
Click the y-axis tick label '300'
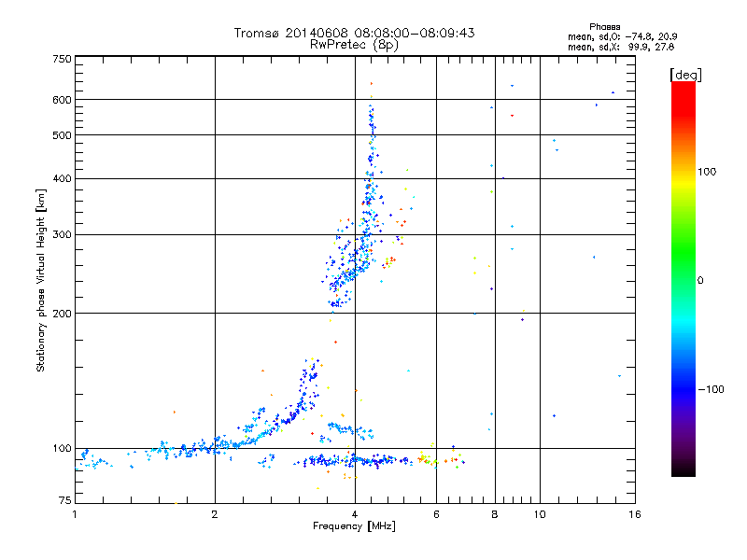click(62, 235)
